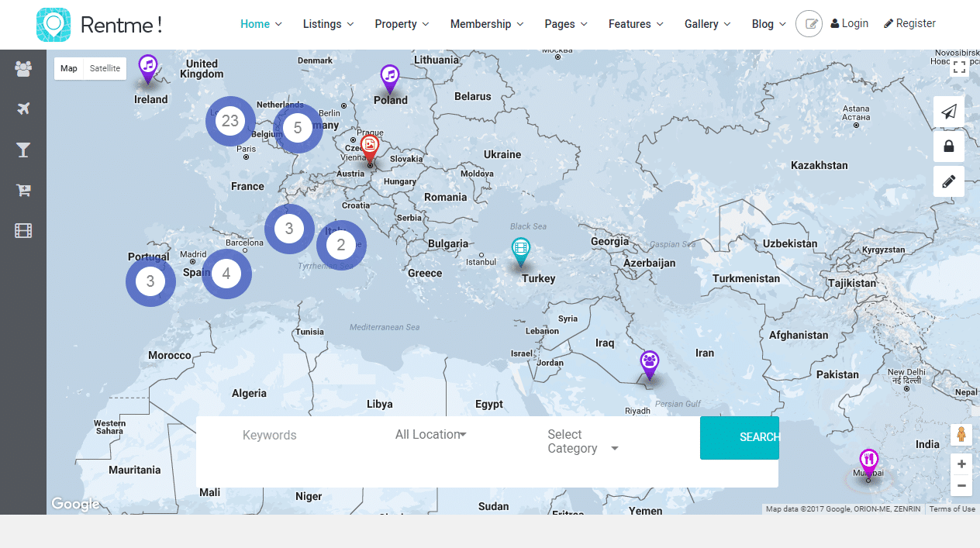Click the music pin over Ireland
The width and height of the screenshot is (980, 548).
tap(147, 68)
